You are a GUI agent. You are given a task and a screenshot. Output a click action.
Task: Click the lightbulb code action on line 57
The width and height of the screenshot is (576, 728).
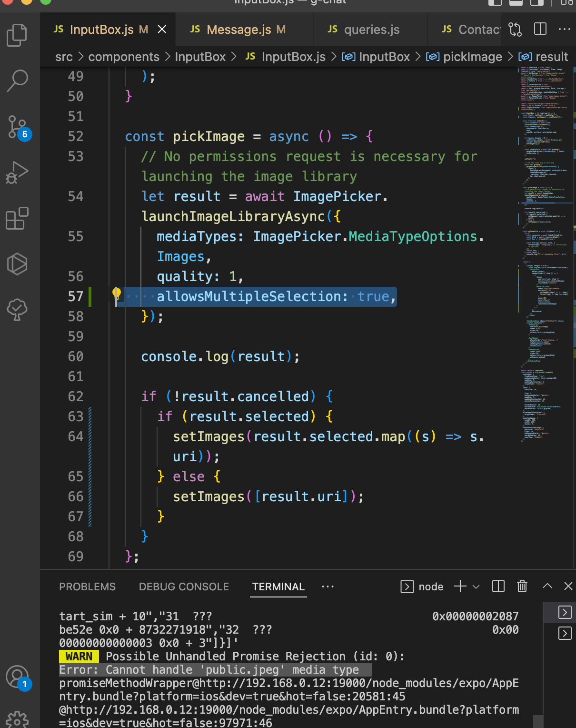(x=117, y=294)
